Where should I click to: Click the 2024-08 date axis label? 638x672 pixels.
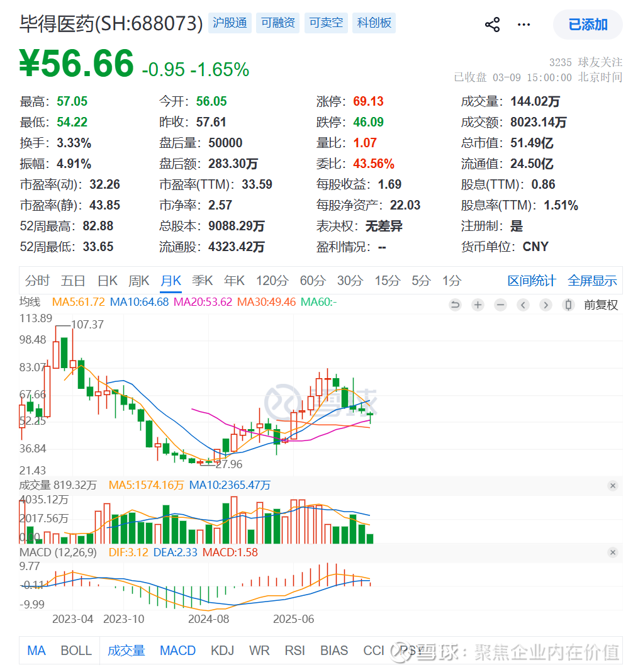tap(209, 619)
